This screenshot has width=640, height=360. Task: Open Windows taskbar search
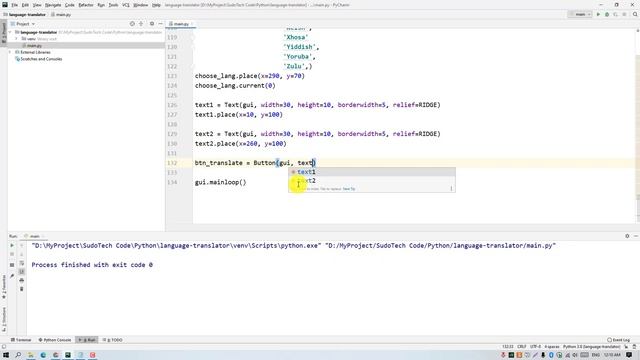coord(18,355)
